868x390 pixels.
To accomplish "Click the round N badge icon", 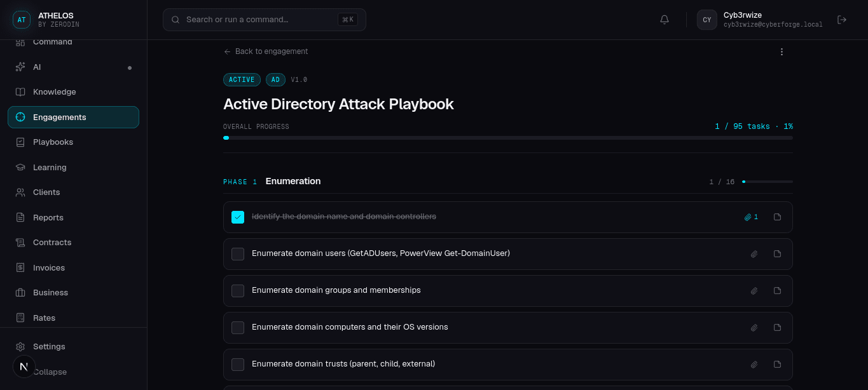I will pyautogui.click(x=24, y=366).
